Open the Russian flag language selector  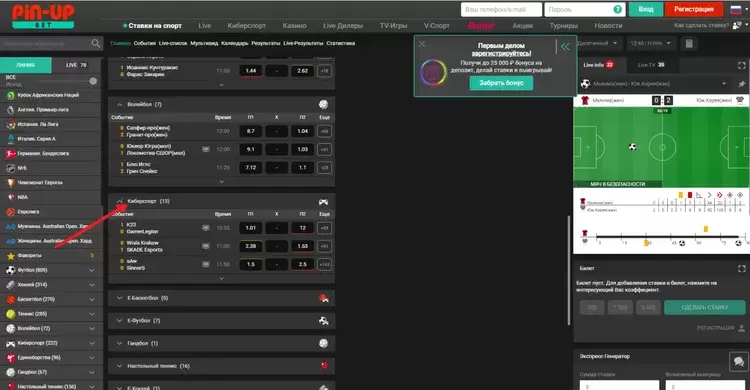pos(735,9)
